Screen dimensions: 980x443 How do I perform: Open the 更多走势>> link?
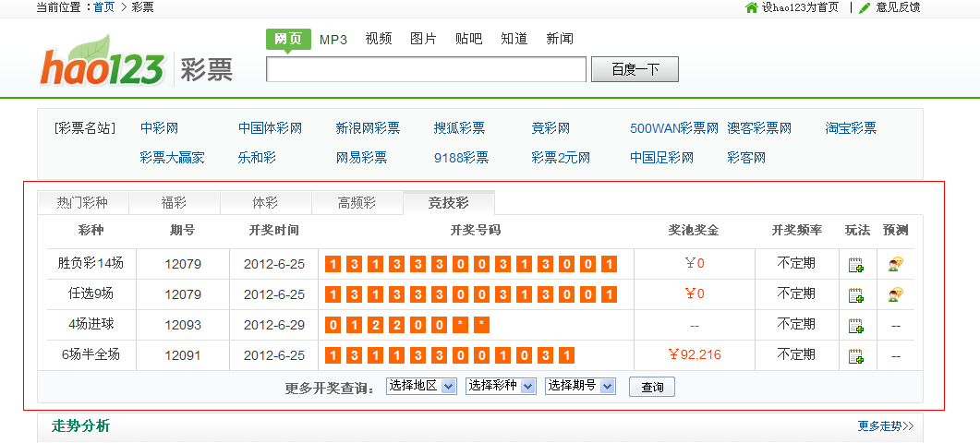pyautogui.click(x=886, y=426)
